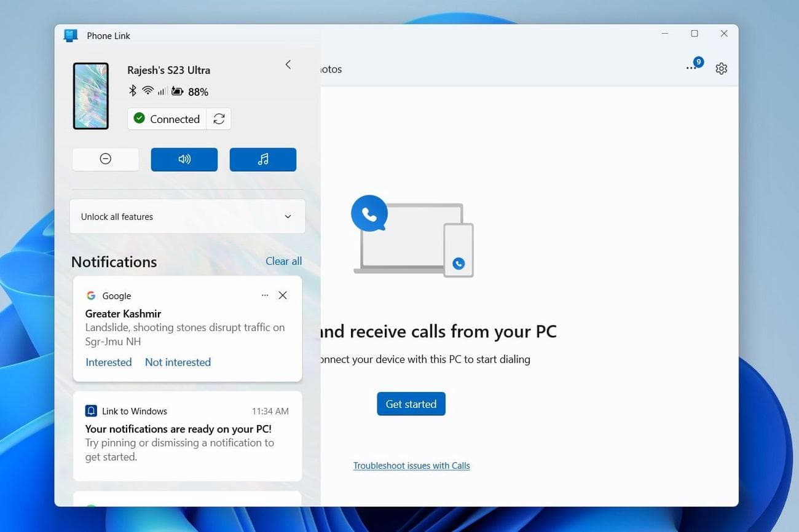Open Do Not Disturb toggle on phone panel
This screenshot has width=799, height=532.
tap(105, 158)
